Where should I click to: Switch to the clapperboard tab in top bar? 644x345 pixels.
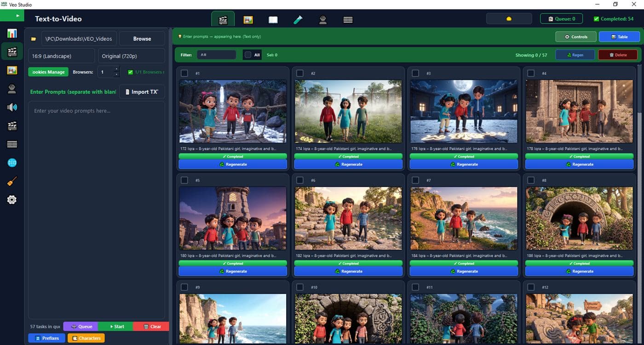click(x=223, y=20)
